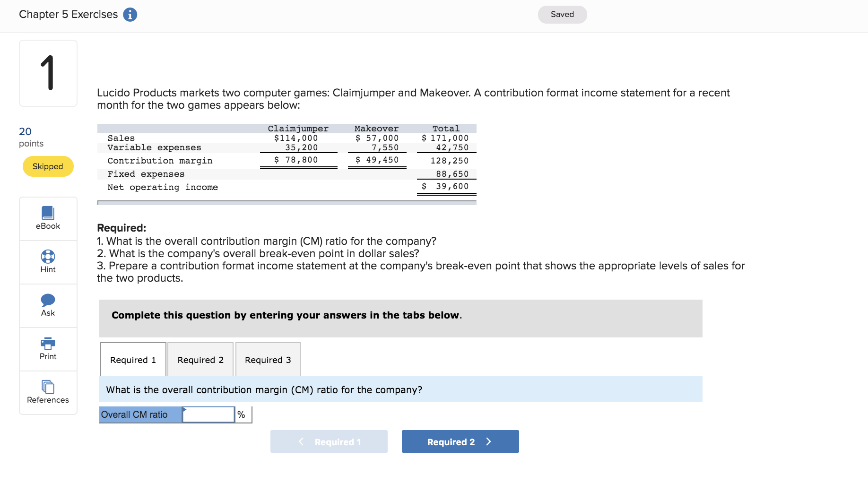Select the eBook book icon in the sidebar

(47, 213)
